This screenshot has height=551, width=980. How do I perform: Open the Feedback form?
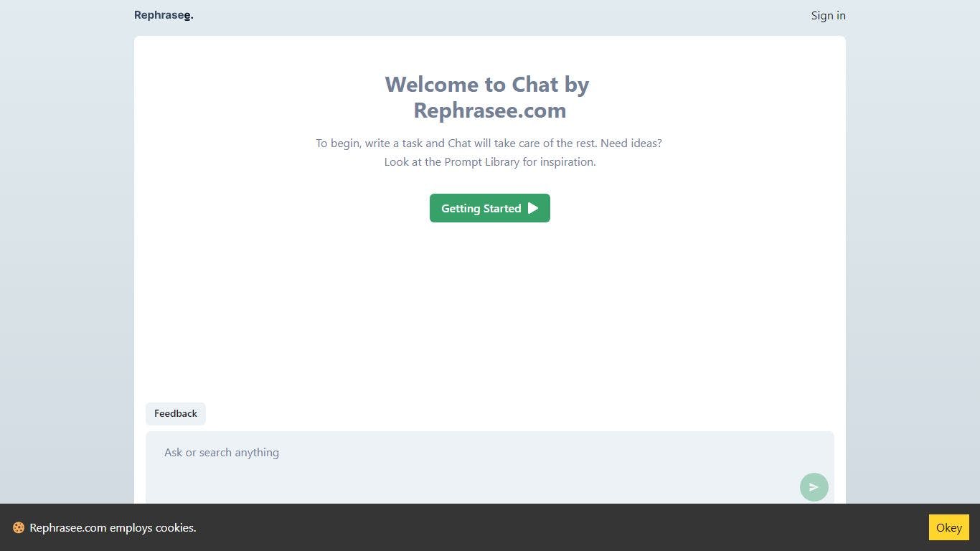[176, 413]
